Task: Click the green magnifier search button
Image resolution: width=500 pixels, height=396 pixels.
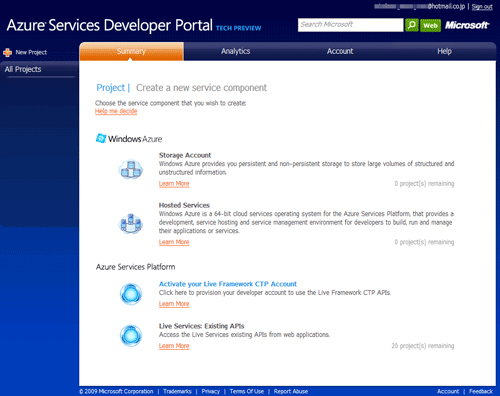Action: point(412,25)
